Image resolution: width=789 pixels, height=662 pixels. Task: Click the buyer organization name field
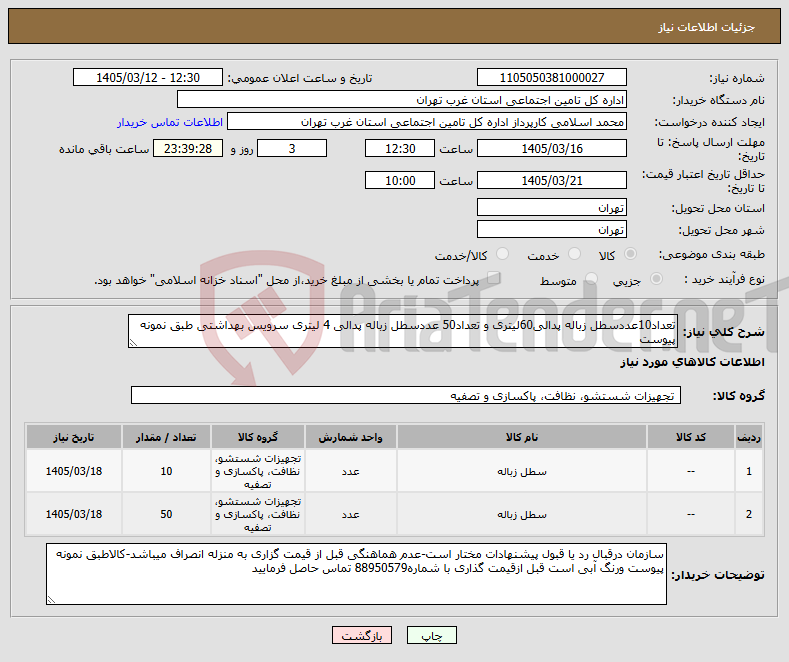tap(402, 100)
